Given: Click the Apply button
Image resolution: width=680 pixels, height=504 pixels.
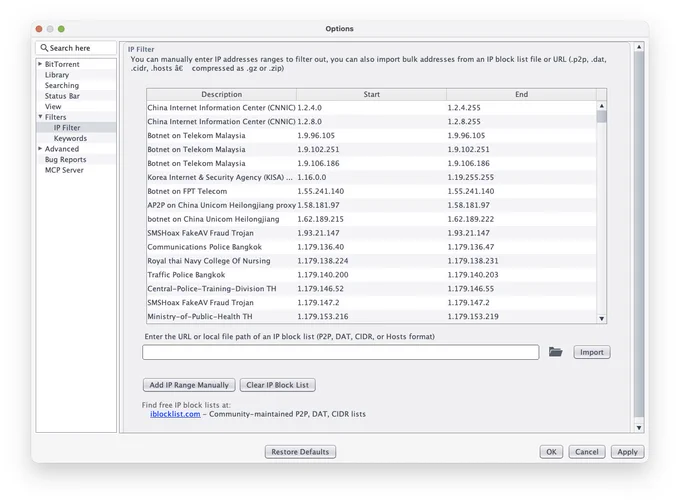Looking at the screenshot, I should [627, 452].
